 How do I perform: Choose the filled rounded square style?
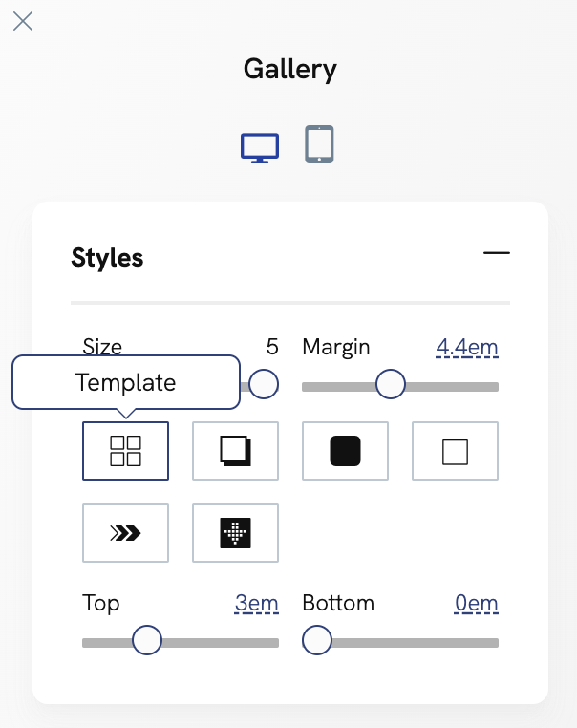pos(345,451)
